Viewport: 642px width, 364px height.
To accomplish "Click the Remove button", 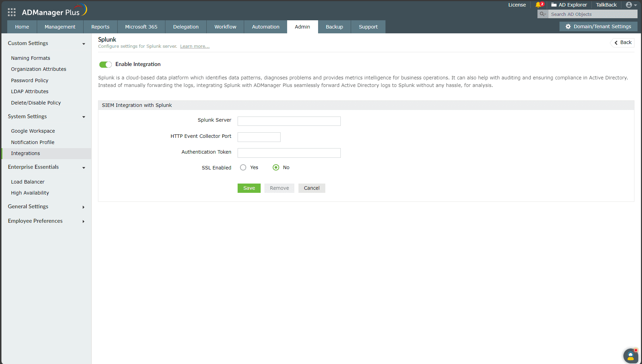I will click(x=279, y=188).
